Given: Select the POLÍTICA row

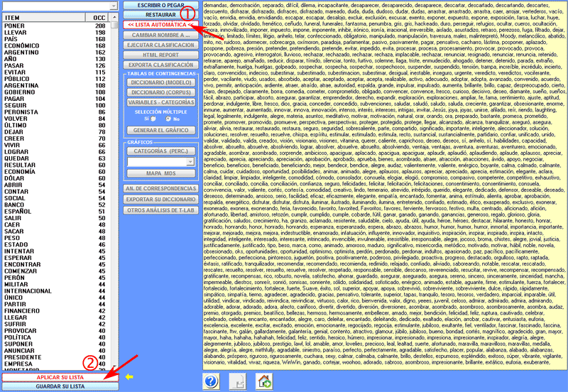Looking at the screenshot, I should click(56, 337).
